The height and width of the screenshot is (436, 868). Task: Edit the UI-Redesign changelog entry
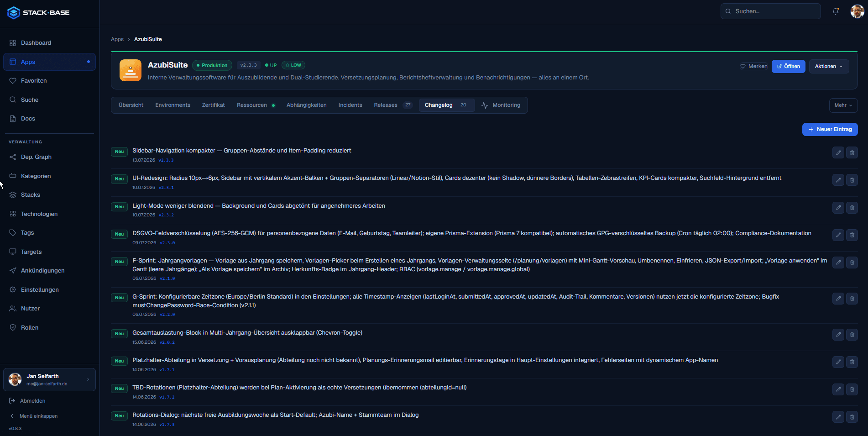point(838,180)
